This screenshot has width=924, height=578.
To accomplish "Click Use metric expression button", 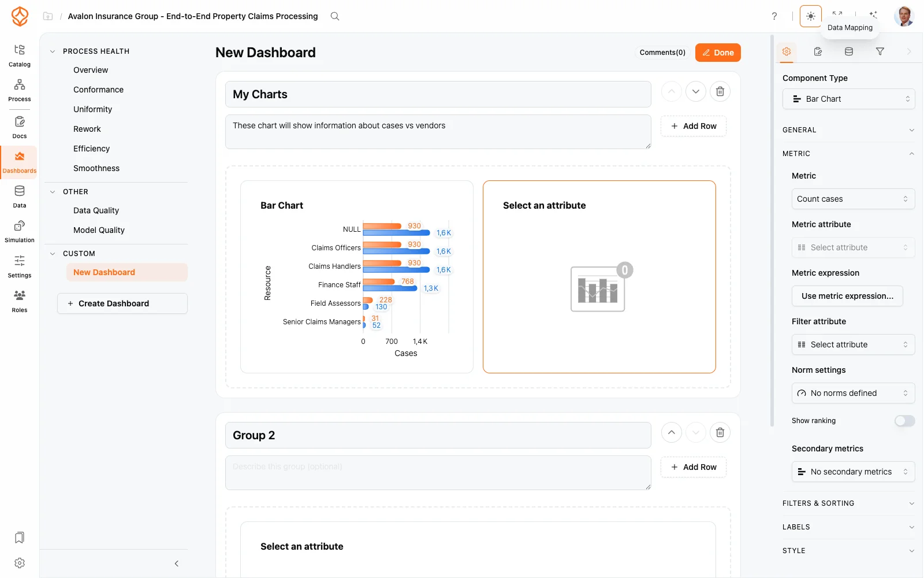I will tap(847, 296).
